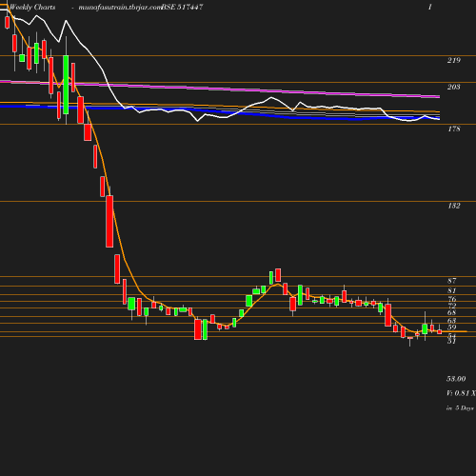
Task: Click the munafasutra website label
Action: coord(120,8)
